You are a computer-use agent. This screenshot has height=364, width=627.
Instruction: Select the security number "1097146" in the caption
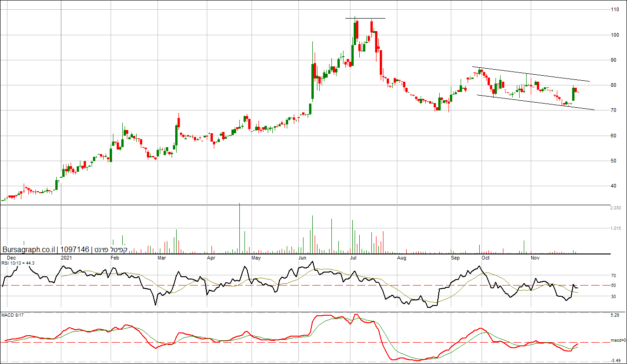[75, 249]
